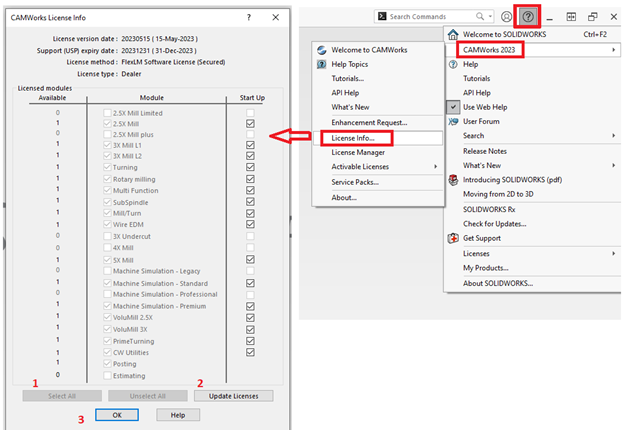Image resolution: width=627 pixels, height=430 pixels.
Task: Click the Select All button
Action: click(x=62, y=396)
